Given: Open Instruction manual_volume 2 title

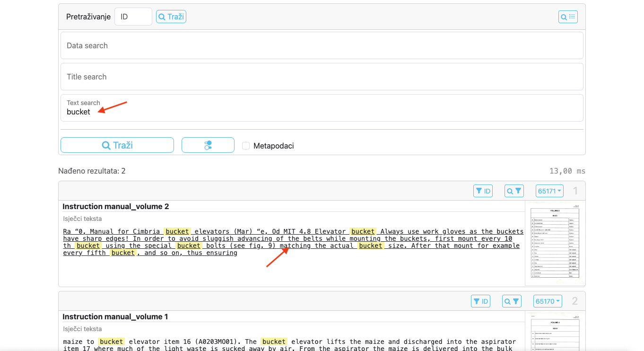Looking at the screenshot, I should [x=116, y=206].
